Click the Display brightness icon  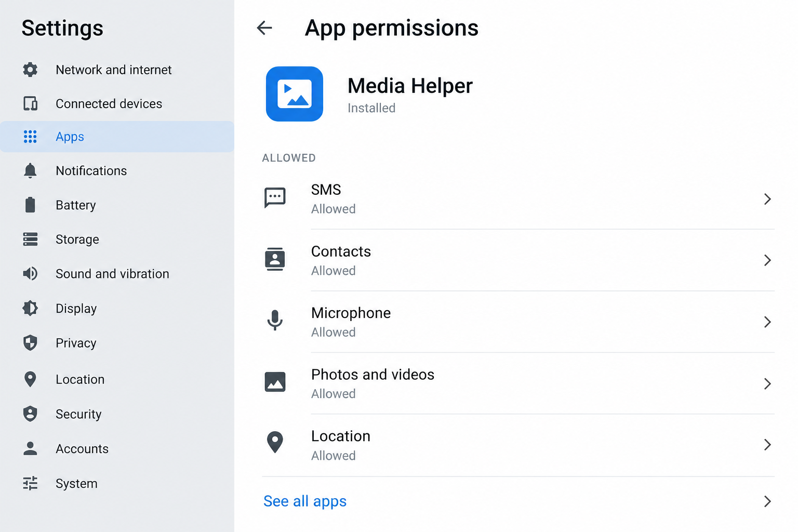pyautogui.click(x=30, y=308)
